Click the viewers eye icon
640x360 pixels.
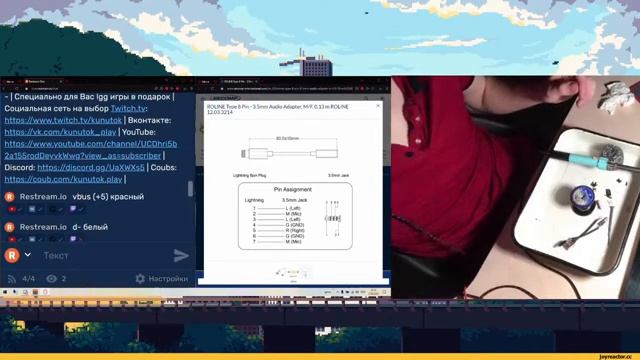click(51, 279)
